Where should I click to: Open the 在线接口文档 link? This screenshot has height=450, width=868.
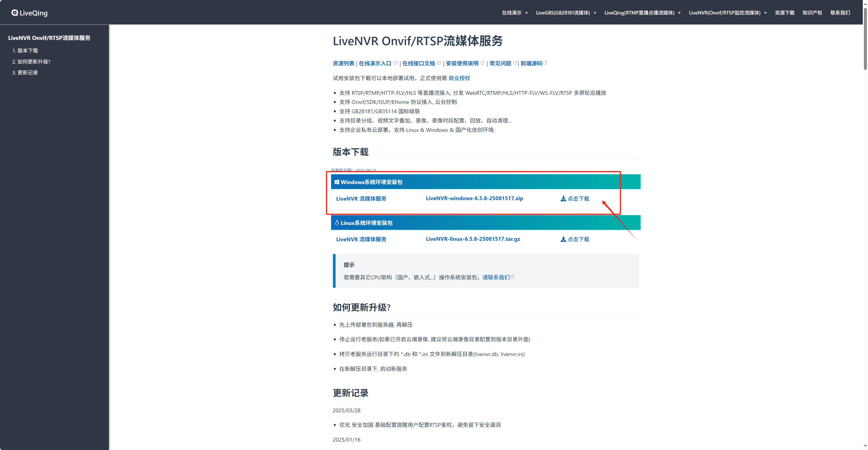(419, 63)
